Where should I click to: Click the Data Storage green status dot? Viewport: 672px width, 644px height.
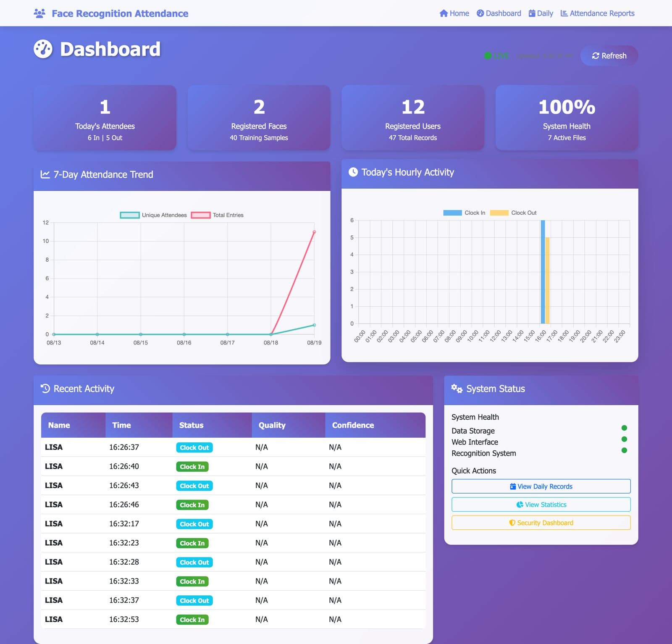coord(624,428)
